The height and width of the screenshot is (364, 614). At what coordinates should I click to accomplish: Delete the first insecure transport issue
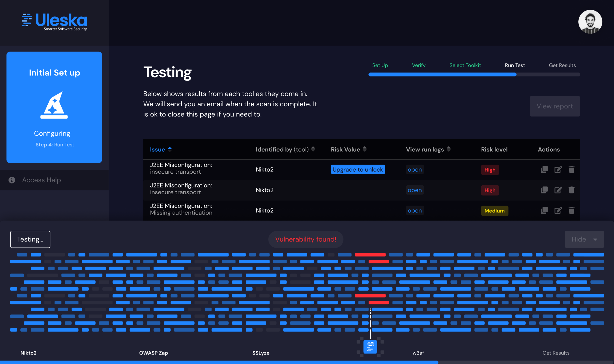[x=572, y=169]
